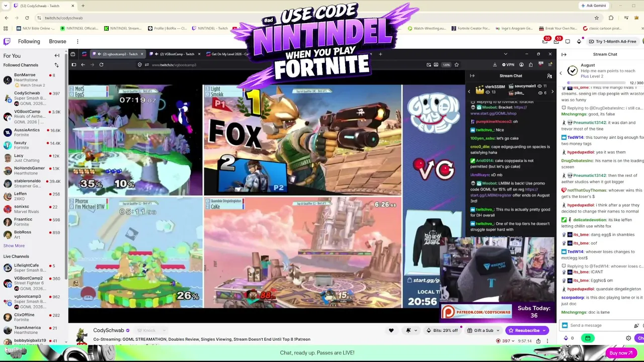Click username scorpadorp in chat
This screenshot has width=644, height=362.
pos(573,297)
